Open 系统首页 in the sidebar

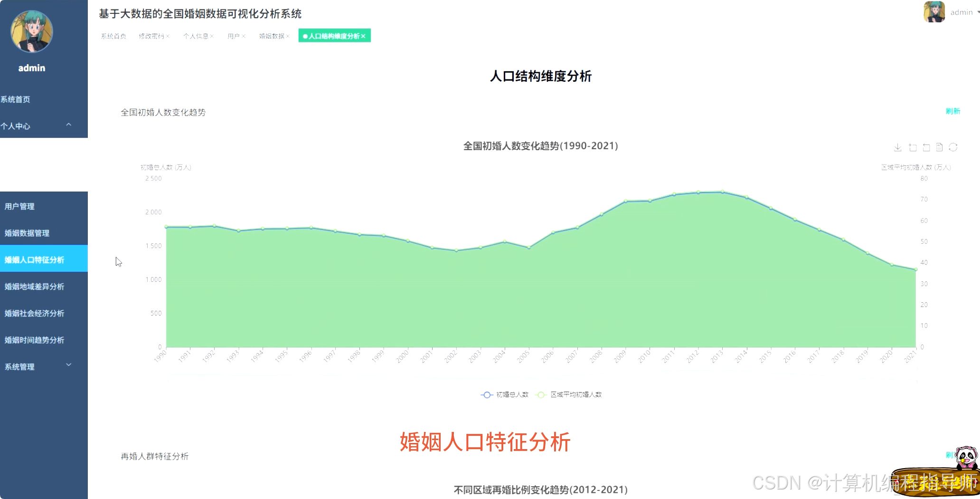44,99
